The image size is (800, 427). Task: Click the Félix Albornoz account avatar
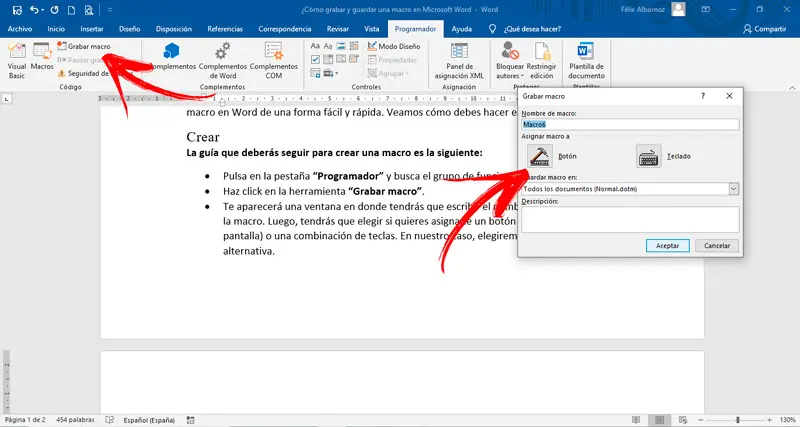tap(678, 9)
